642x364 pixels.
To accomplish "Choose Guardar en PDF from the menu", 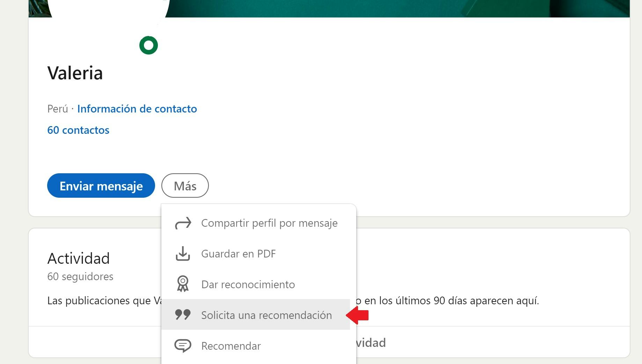I will 239,254.
